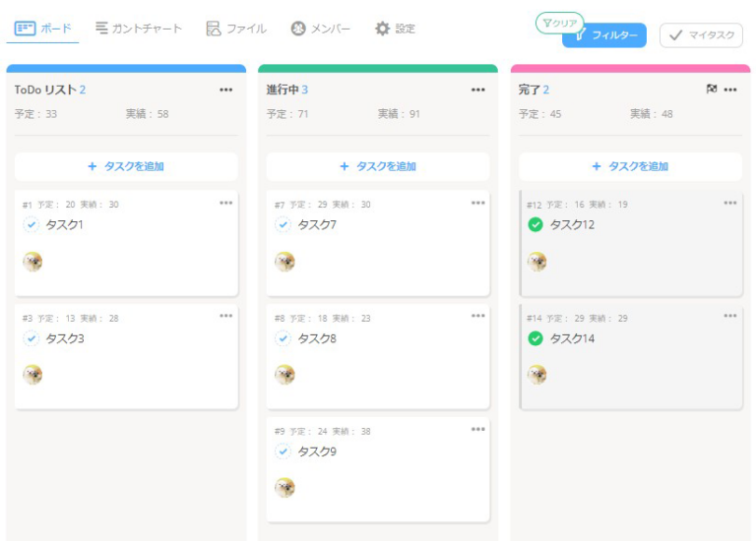Switch to the ガントチャート tab

(x=147, y=29)
